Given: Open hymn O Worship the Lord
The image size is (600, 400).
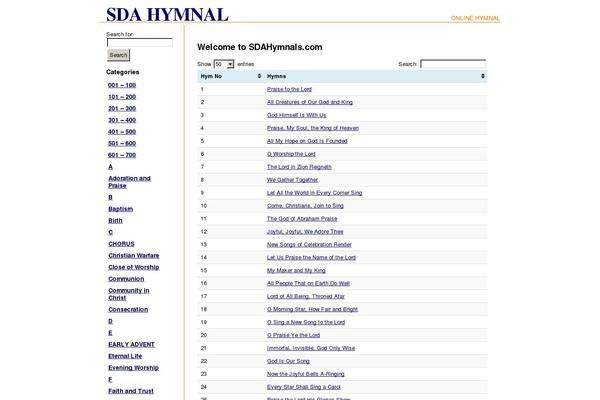Looking at the screenshot, I should pyautogui.click(x=291, y=154).
